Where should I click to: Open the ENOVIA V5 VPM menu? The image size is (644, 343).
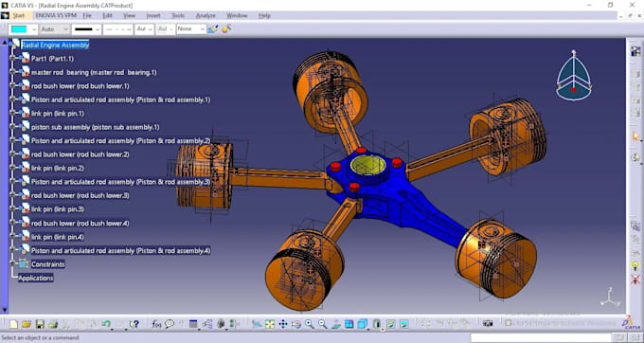(55, 15)
